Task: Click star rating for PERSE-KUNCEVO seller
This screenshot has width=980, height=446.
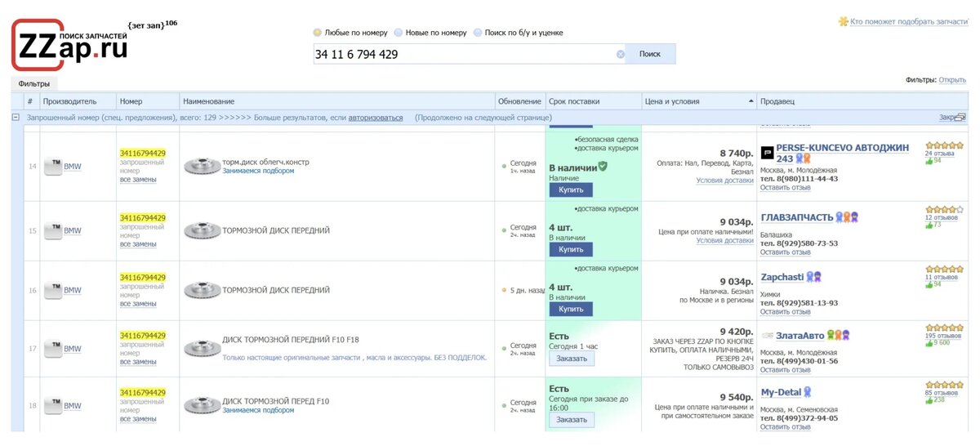Action: pos(944,145)
